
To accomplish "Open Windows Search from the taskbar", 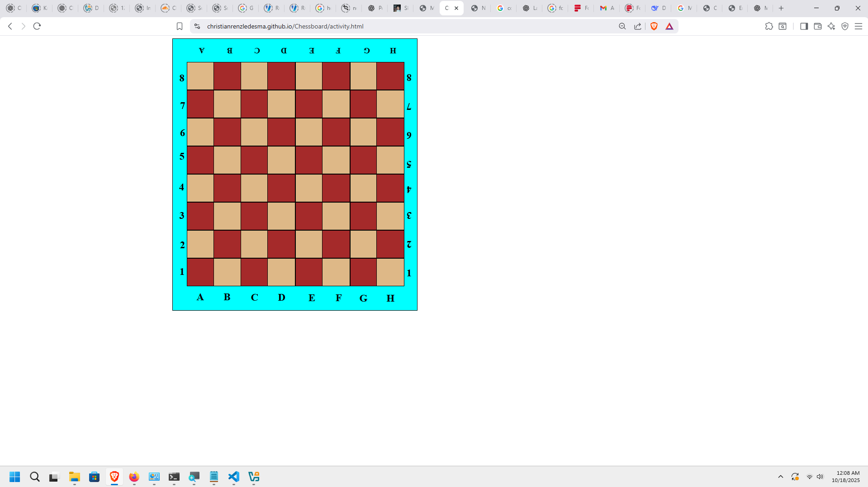I will coord(35,477).
